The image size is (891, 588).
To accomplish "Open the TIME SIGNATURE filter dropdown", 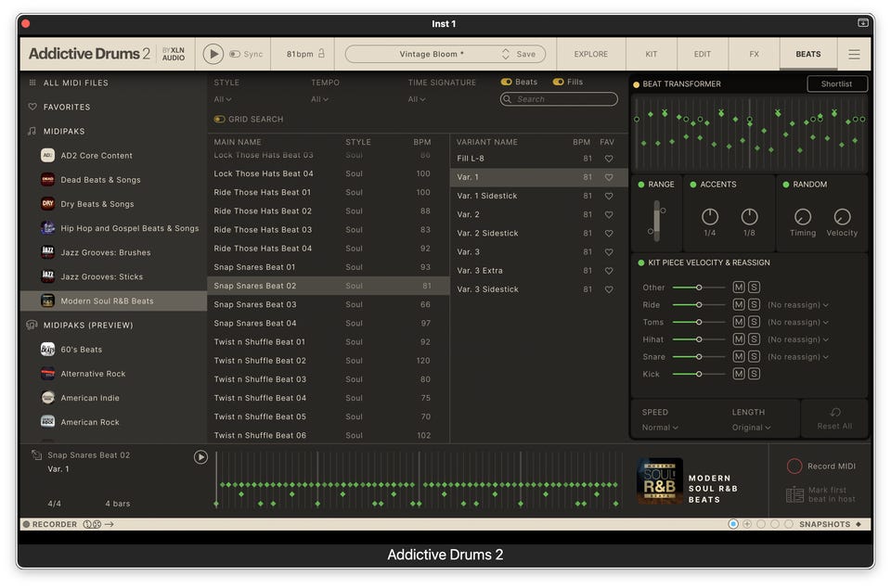I will tap(417, 99).
